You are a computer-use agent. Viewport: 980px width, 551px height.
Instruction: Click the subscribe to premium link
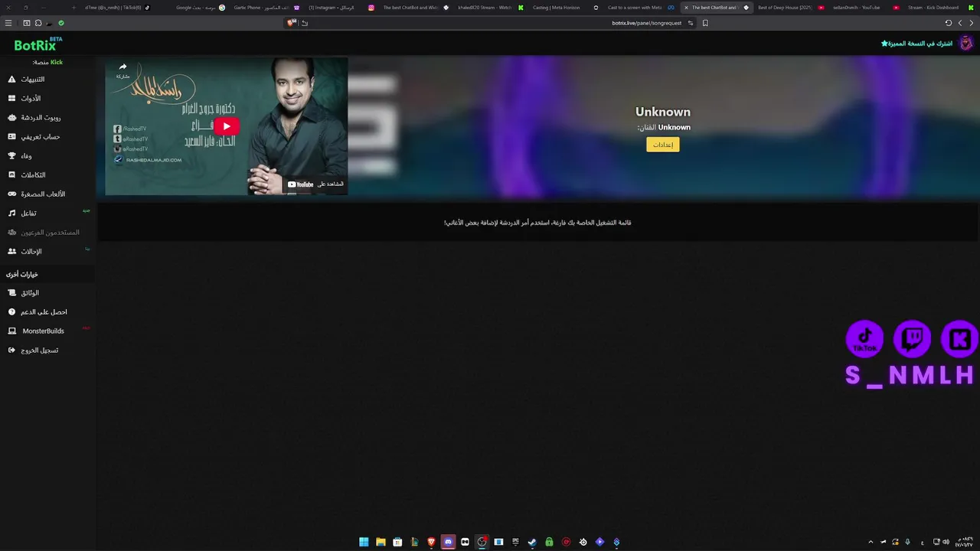(x=916, y=44)
